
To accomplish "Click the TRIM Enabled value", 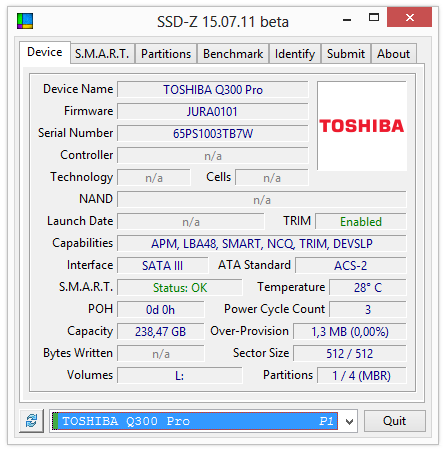I will pyautogui.click(x=361, y=222).
